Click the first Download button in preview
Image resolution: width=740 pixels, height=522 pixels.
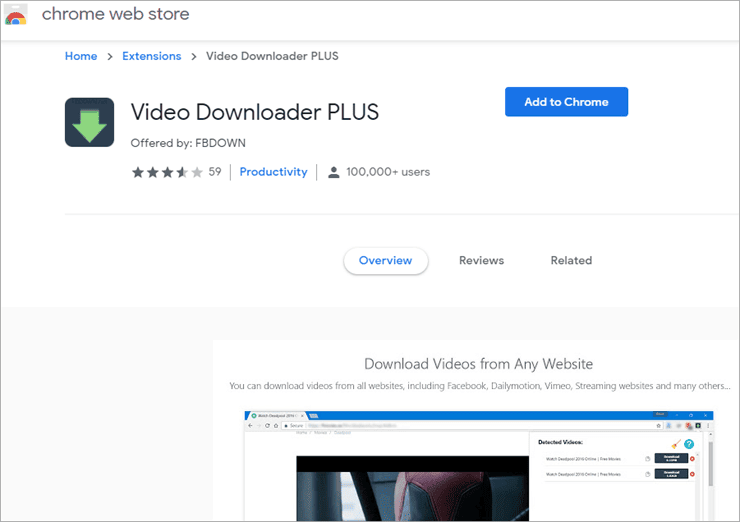[x=671, y=458]
